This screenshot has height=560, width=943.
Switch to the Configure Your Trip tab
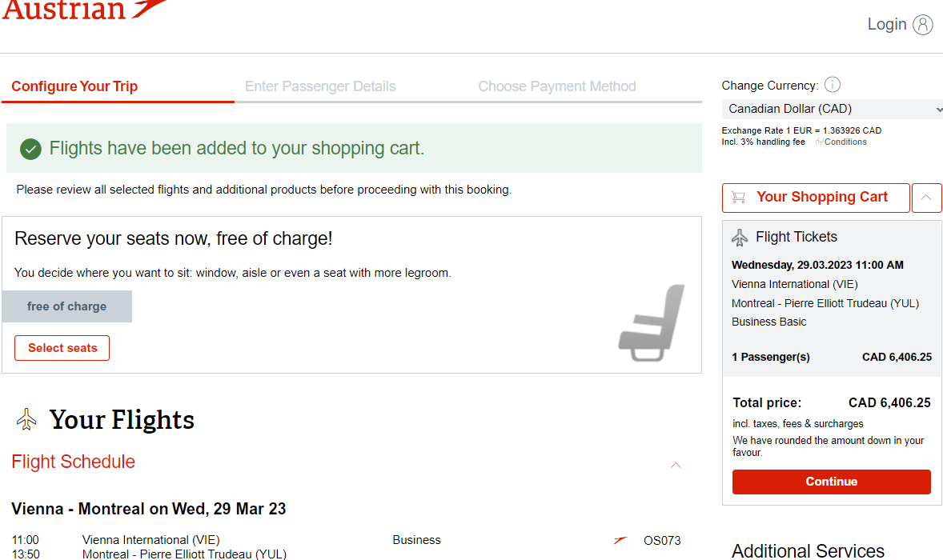coord(74,86)
